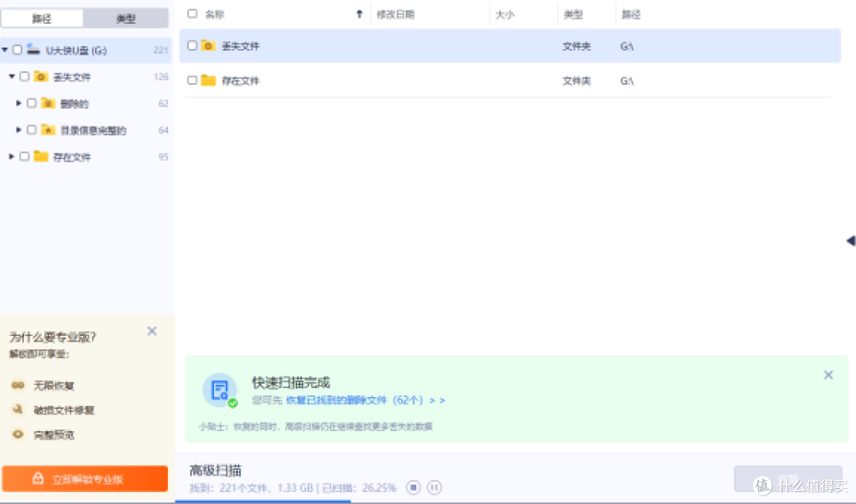This screenshot has height=504, width=856.
Task: Close the 为什么要专业版 promo panel
Action: tap(151, 331)
